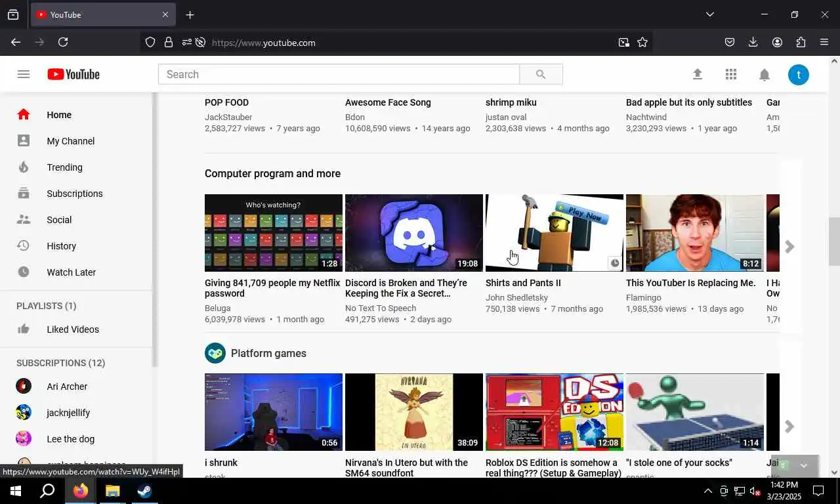Click the YouTube logo
The height and width of the screenshot is (504, 840).
coord(73,74)
